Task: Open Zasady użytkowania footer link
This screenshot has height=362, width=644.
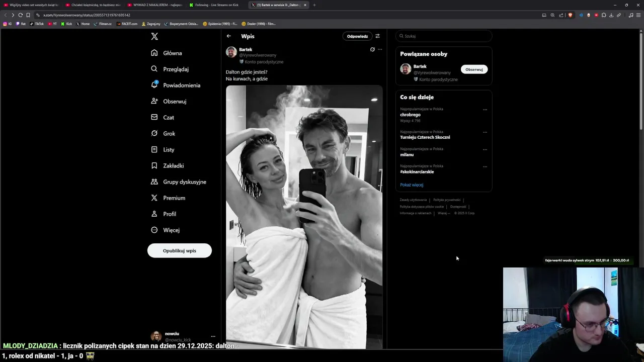Action: [413, 200]
